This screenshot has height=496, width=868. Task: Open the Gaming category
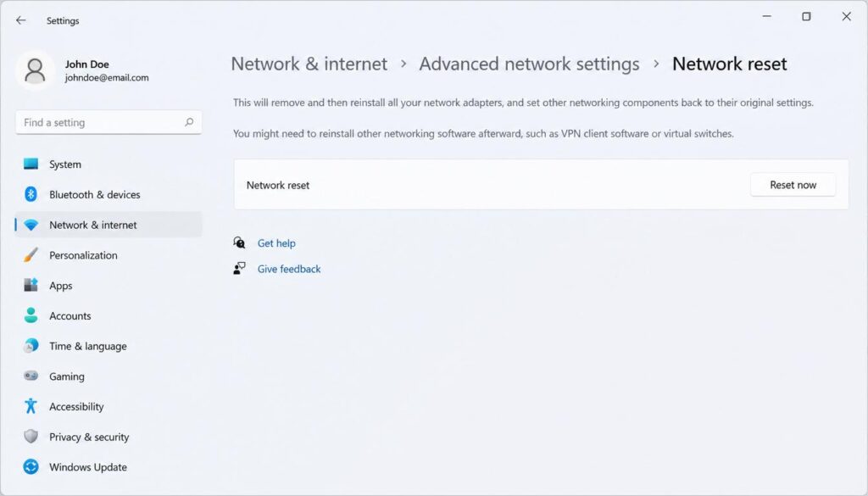[108, 376]
